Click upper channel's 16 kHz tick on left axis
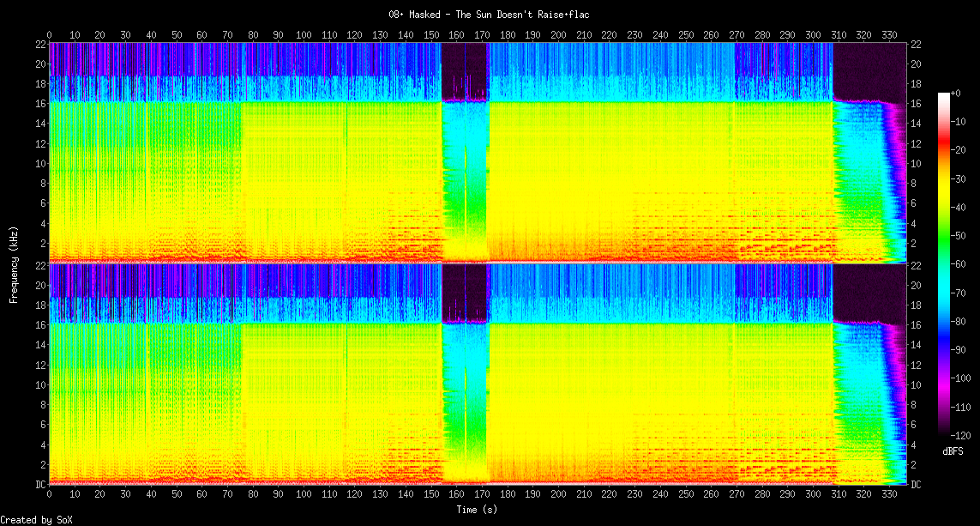This screenshot has width=980, height=526. [39, 104]
